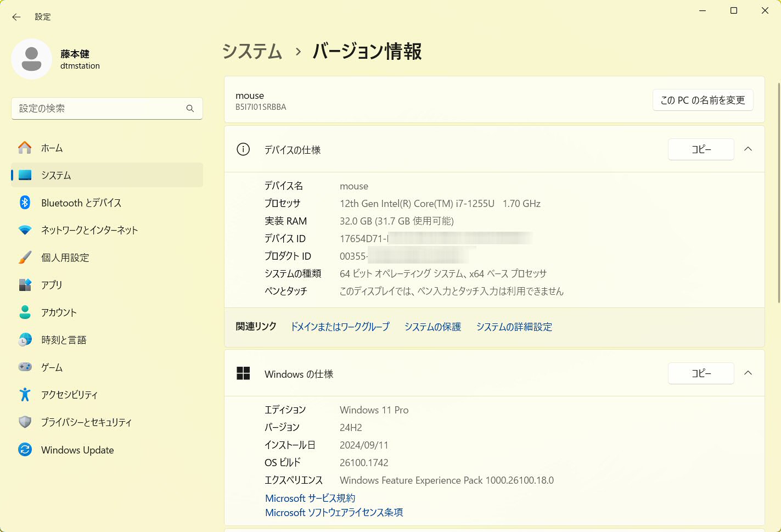Copy the デバイスの仕様 details
781x532 pixels.
point(701,149)
